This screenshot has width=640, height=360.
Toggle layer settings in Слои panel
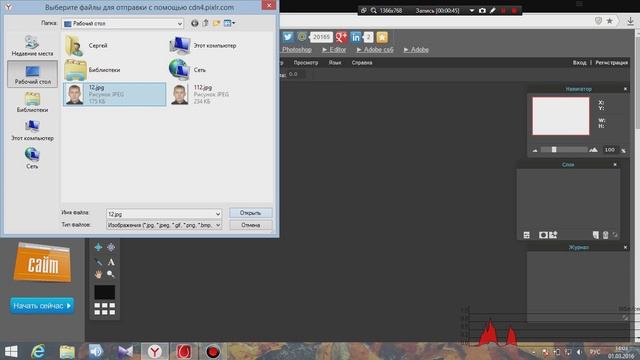(527, 235)
